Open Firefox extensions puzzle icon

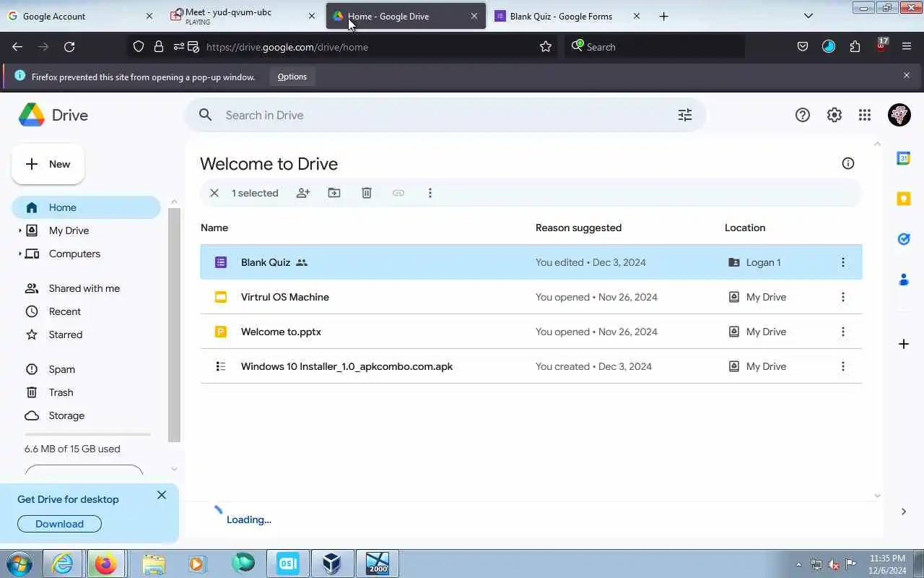click(x=855, y=47)
